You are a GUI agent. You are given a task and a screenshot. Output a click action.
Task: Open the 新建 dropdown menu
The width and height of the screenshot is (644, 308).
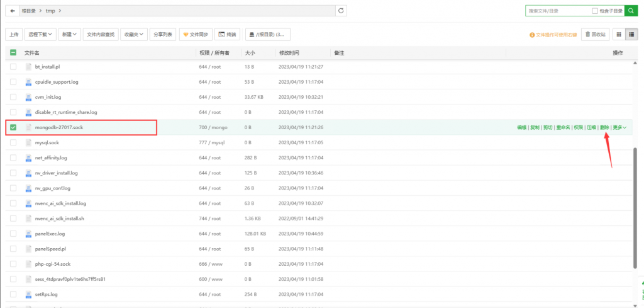pos(70,34)
